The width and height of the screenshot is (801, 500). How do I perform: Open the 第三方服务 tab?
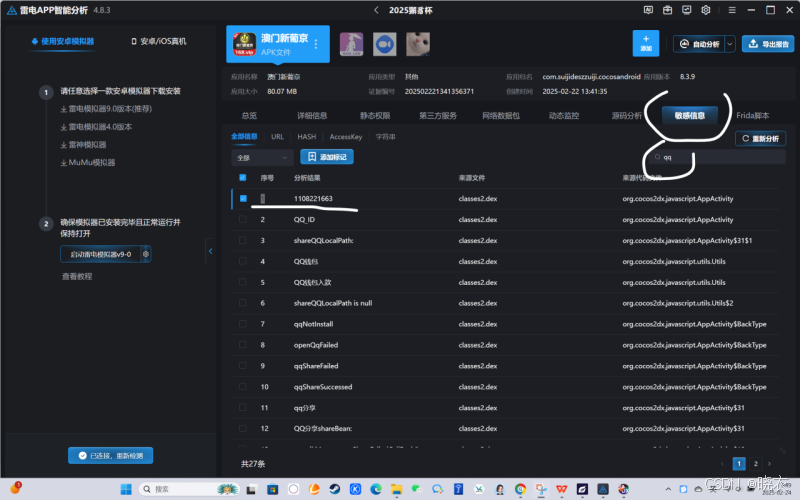coord(438,115)
